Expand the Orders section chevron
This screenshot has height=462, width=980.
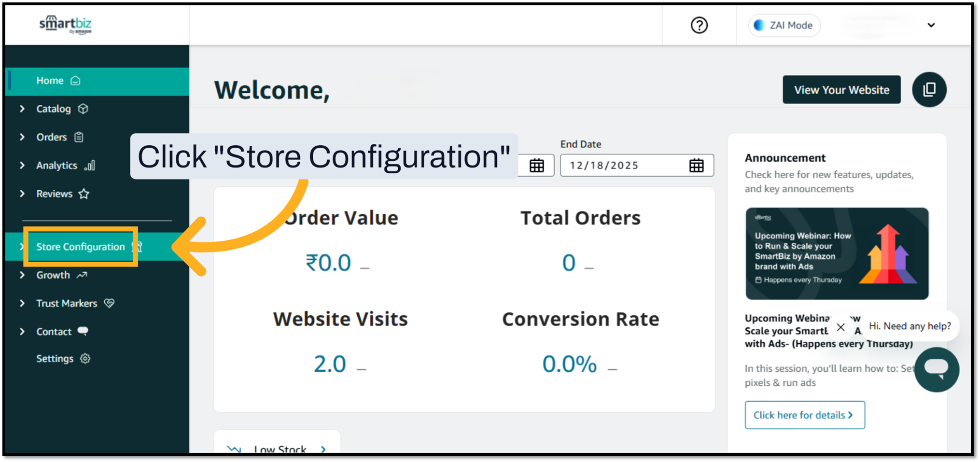pyautogui.click(x=22, y=137)
